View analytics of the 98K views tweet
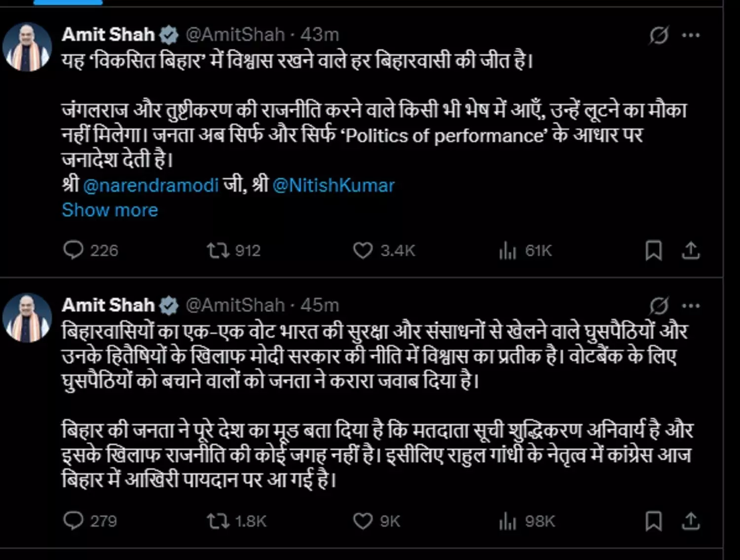 coord(508,522)
